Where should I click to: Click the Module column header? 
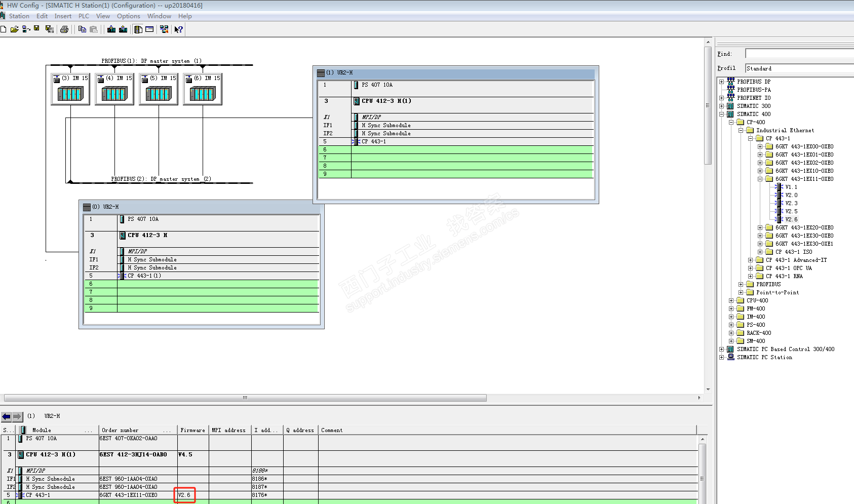(57, 430)
